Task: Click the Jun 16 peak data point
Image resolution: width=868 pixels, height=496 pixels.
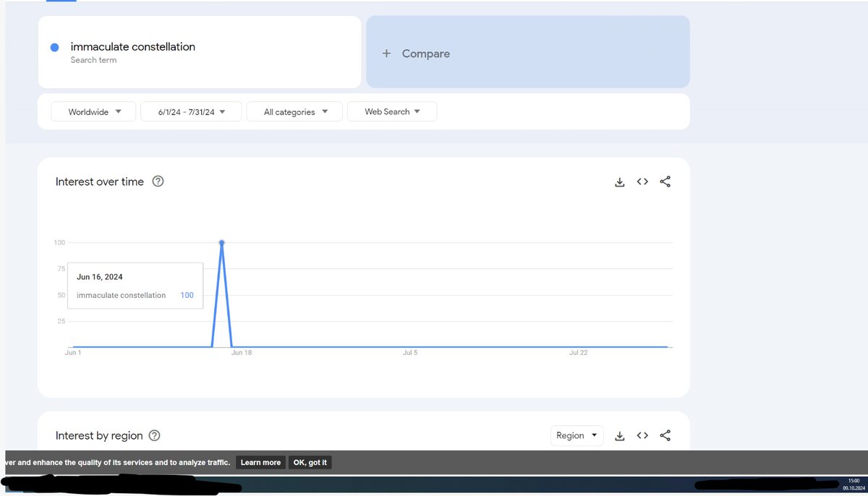Action: [x=221, y=243]
